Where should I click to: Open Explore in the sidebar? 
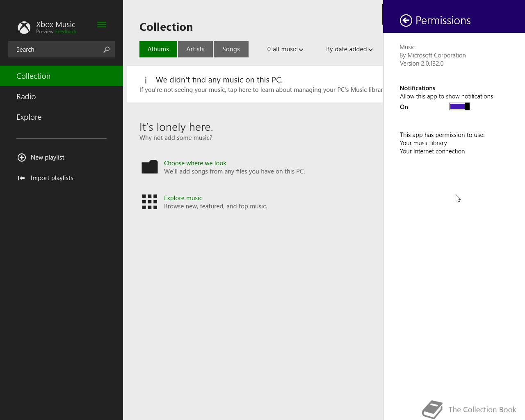point(62,117)
